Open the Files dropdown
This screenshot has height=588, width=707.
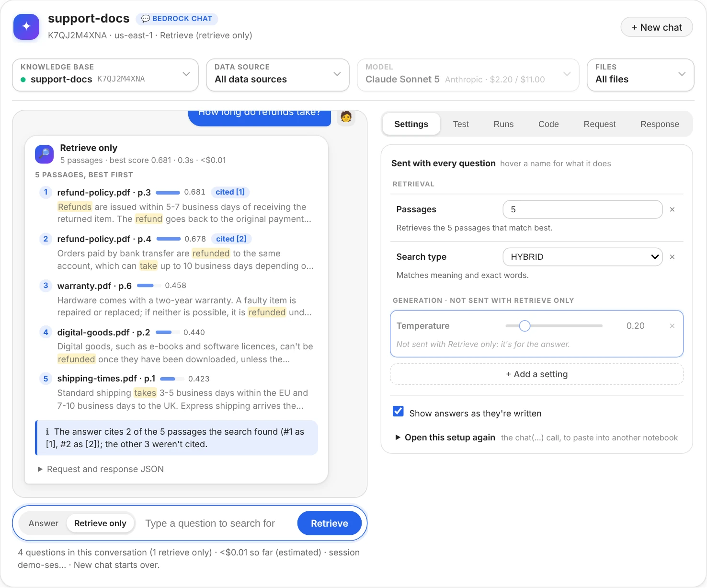click(640, 75)
